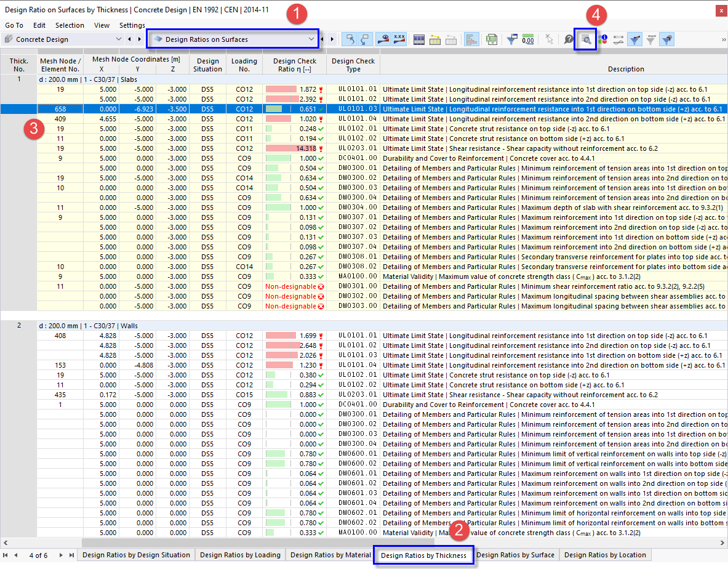Open the Design Ratios on Surfaces dropdown
728x569 pixels.
pos(233,39)
